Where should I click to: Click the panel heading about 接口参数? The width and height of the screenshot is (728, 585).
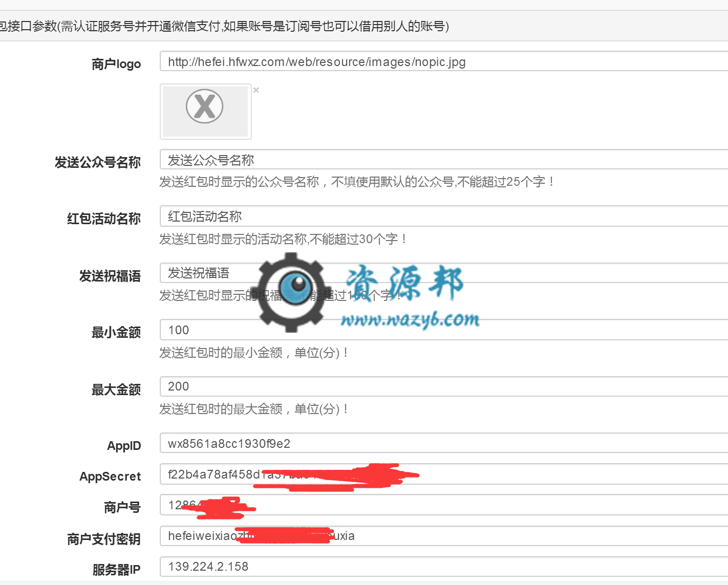point(224,26)
